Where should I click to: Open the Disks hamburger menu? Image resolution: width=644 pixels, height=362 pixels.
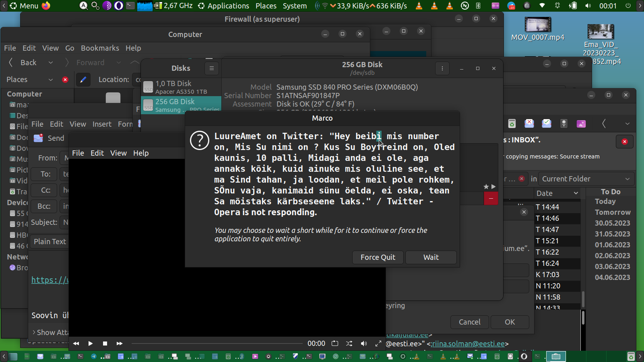(212, 68)
